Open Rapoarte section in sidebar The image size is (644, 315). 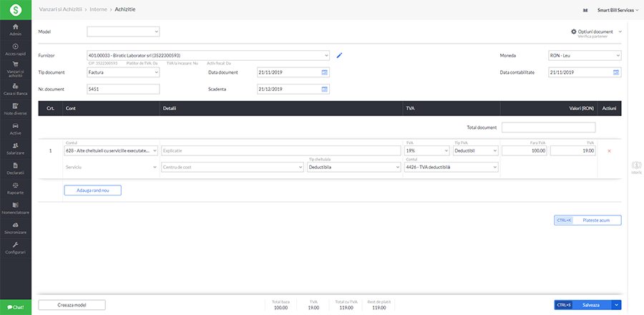(x=15, y=188)
